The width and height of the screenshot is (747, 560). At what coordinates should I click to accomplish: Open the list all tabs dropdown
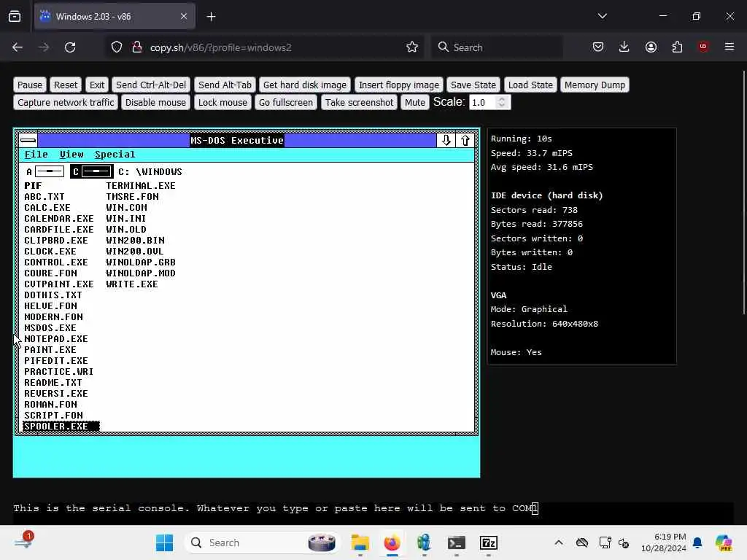603,16
